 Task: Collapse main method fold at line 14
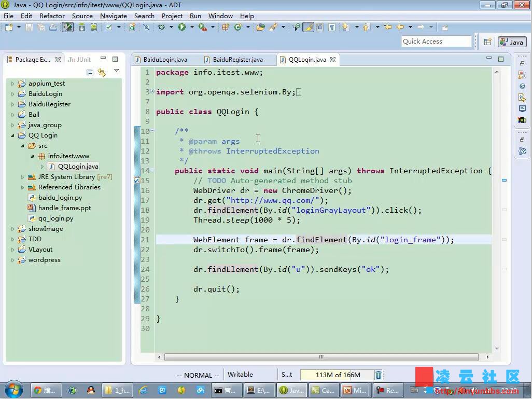152,170
